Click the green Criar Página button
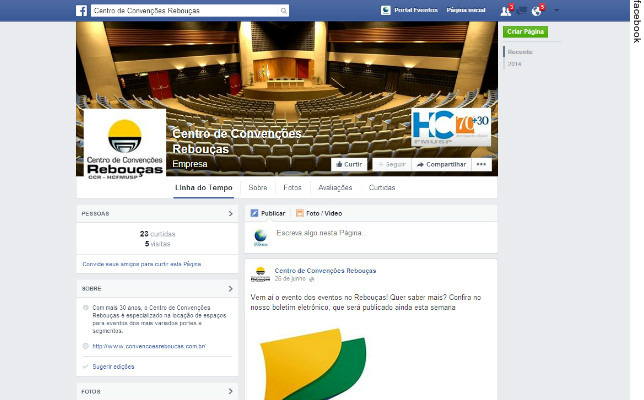The image size is (644, 400). [525, 32]
